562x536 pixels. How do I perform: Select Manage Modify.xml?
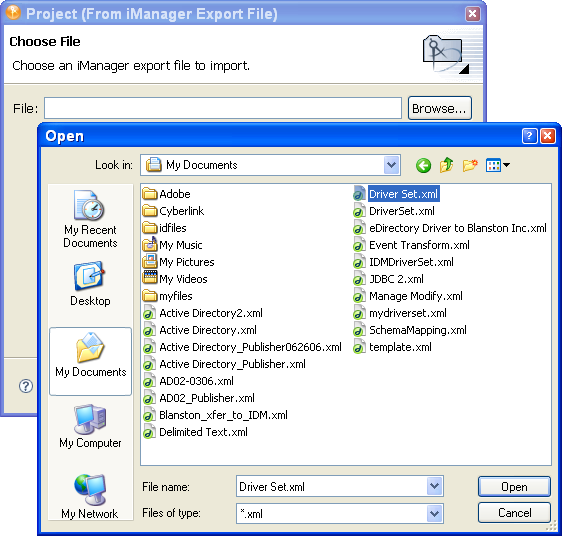(408, 296)
